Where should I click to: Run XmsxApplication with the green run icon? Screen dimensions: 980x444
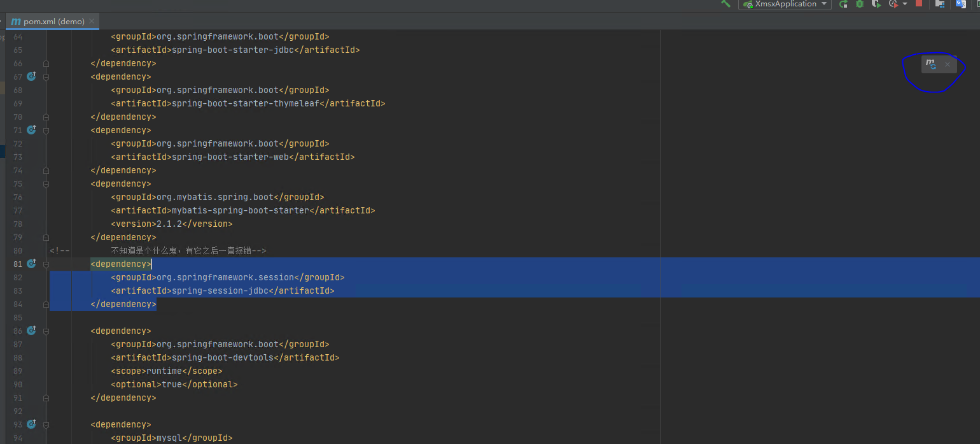click(x=843, y=4)
